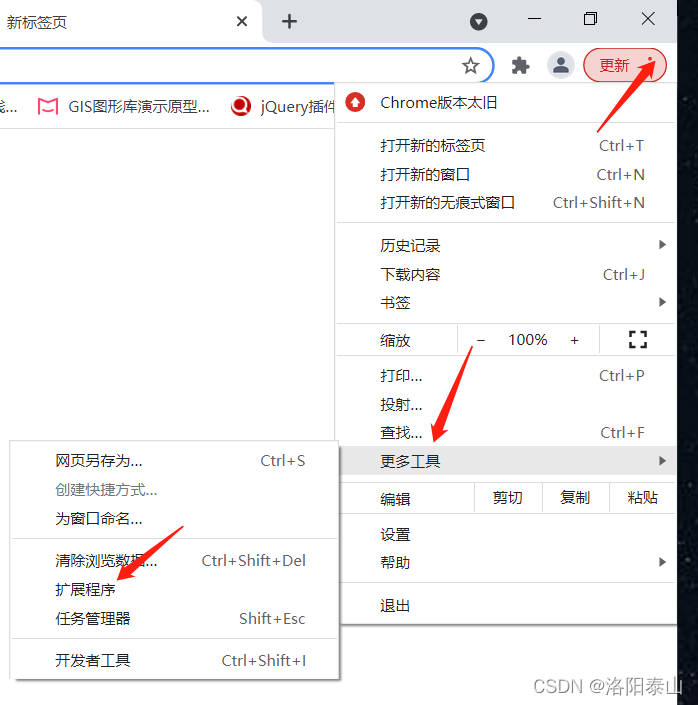Open a new tab with plus button
The image size is (698, 705).
289,21
